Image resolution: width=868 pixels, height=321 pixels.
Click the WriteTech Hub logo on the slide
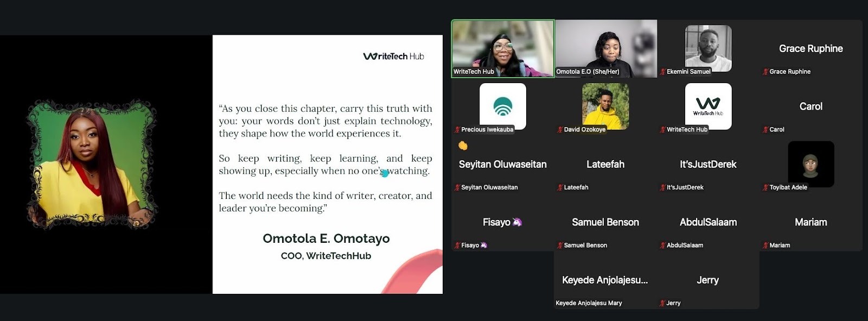393,56
